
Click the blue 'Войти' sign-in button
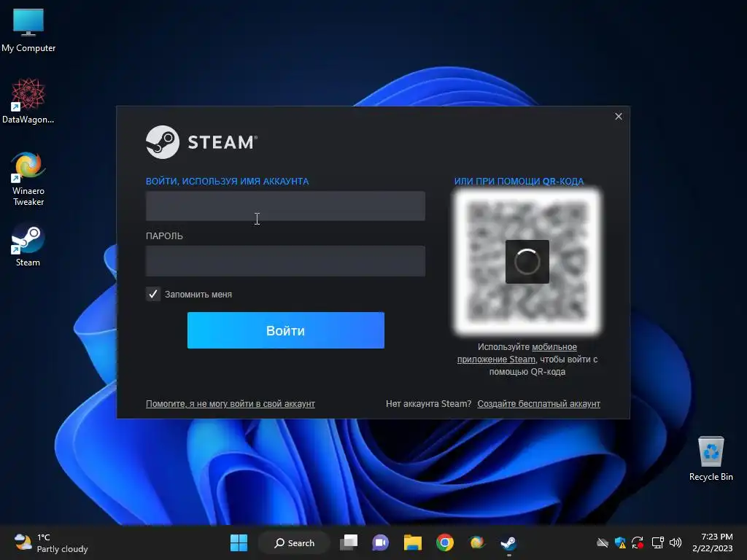pyautogui.click(x=286, y=330)
